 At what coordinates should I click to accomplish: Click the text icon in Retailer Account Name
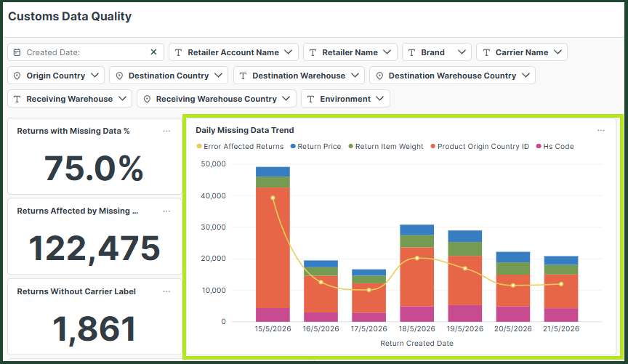coord(179,52)
